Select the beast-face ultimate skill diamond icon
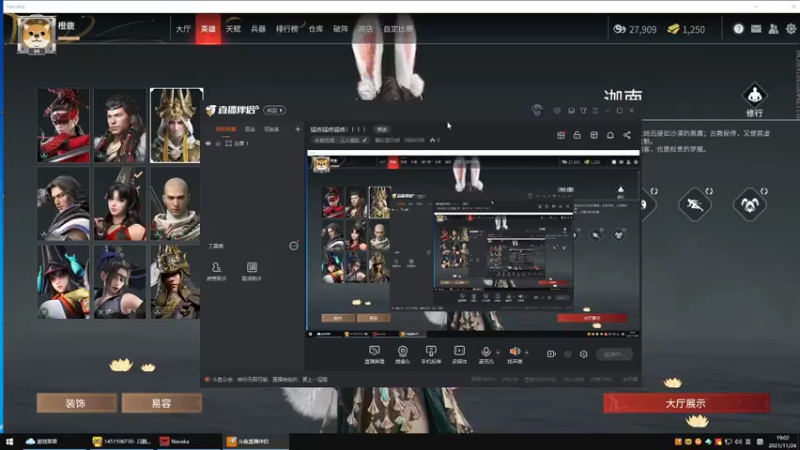The height and width of the screenshot is (450, 800). pyautogui.click(x=749, y=205)
